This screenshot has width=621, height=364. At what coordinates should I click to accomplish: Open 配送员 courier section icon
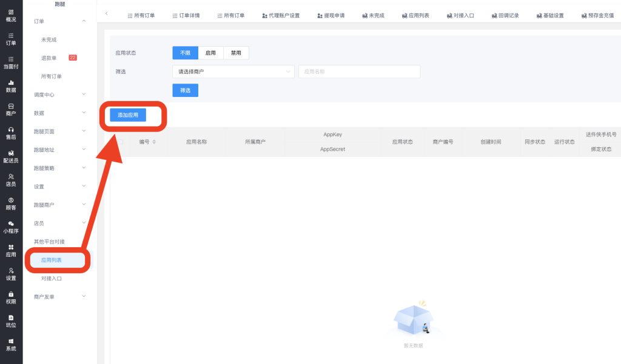point(11,156)
